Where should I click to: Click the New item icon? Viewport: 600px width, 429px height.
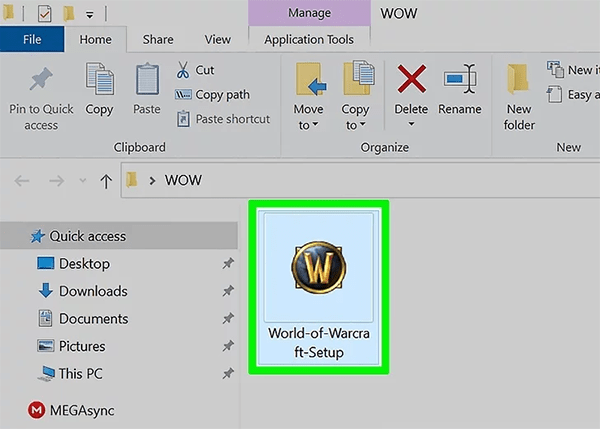click(555, 69)
